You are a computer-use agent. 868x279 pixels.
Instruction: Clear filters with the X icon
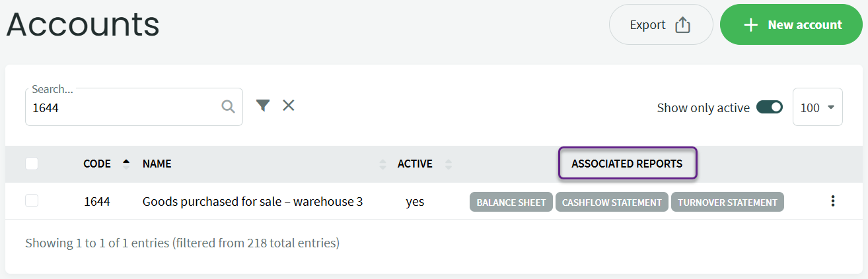click(289, 106)
